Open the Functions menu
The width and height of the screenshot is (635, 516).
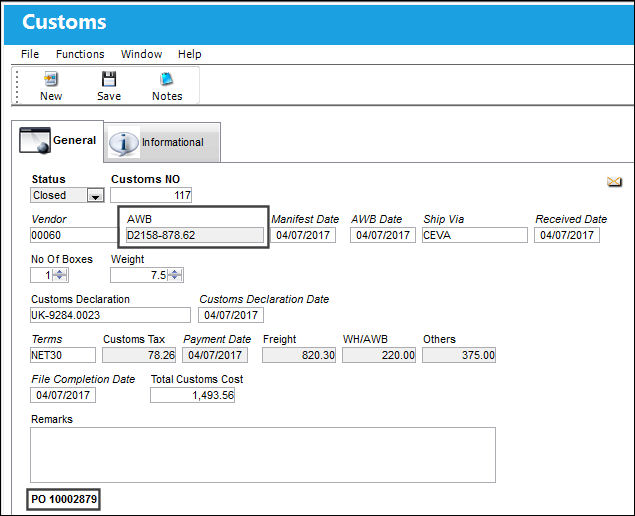point(80,54)
